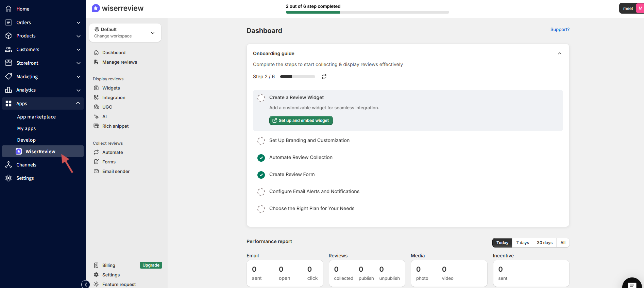The width and height of the screenshot is (644, 288).
Task: Open the Widgets icon in sidebar
Action: (x=96, y=88)
